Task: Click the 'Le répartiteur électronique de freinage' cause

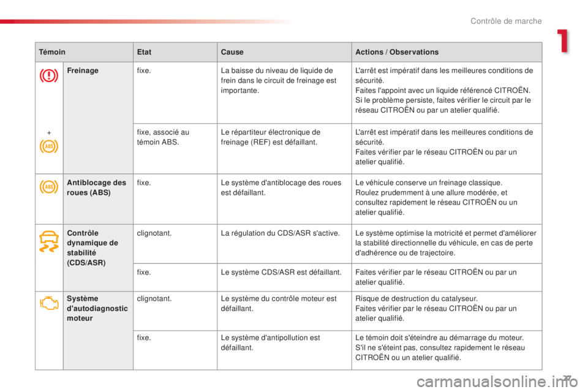Action: coord(270,137)
